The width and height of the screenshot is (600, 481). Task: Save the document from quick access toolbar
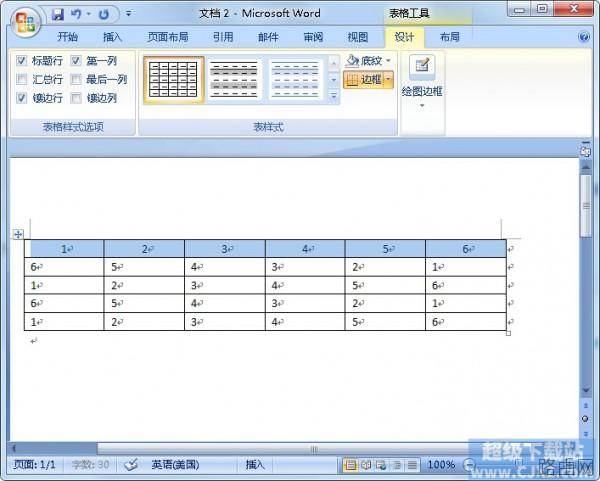[58, 15]
